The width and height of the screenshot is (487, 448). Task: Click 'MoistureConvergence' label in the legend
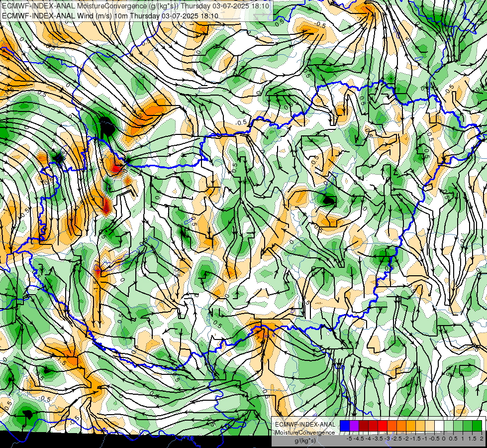305,433
